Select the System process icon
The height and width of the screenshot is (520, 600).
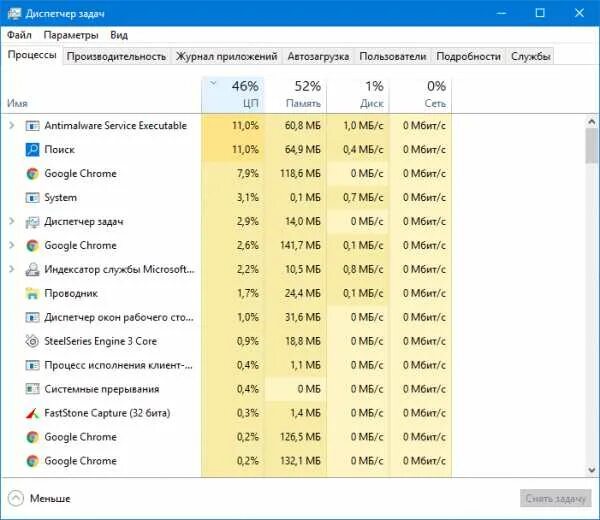pyautogui.click(x=32, y=197)
